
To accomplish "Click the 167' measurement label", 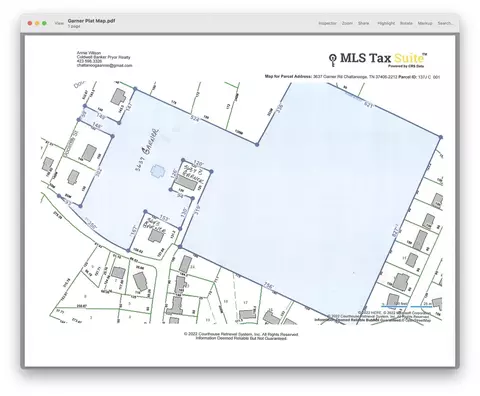I will pos(135,231).
